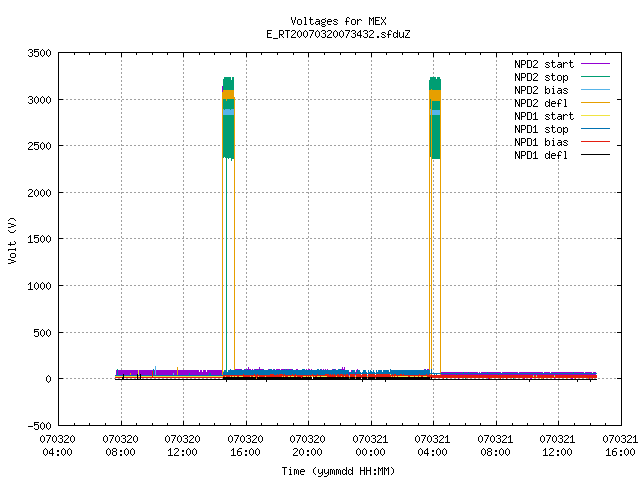Click the 070321 00:00 time axis label
The height and width of the screenshot is (480, 640).
370,446
